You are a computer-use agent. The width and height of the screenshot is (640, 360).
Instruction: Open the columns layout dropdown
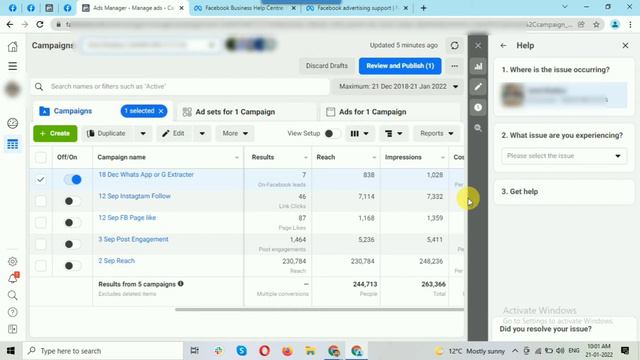coord(360,133)
